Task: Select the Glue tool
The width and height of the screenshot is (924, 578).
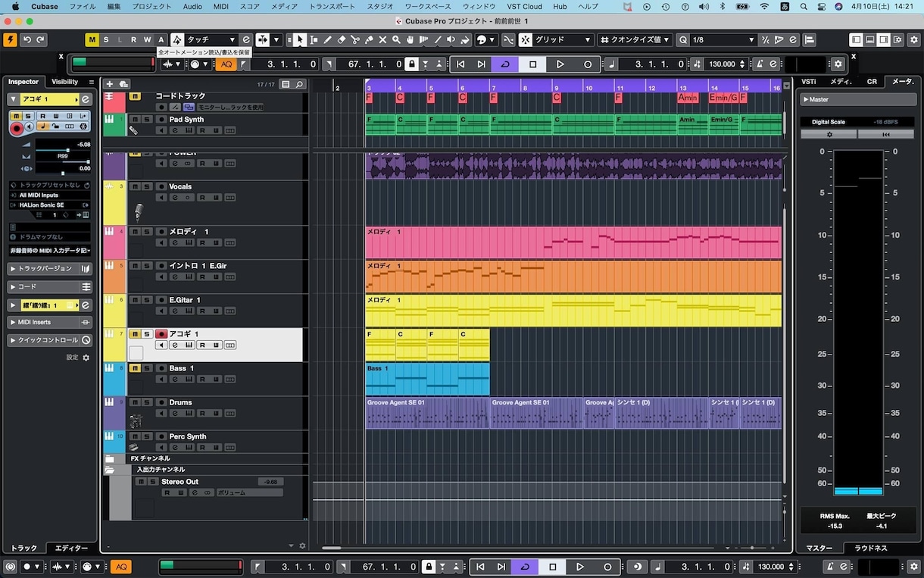Action: (369, 39)
